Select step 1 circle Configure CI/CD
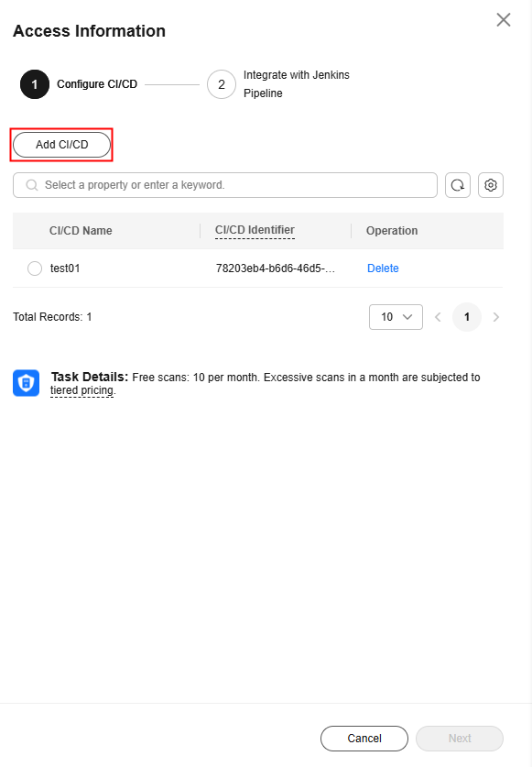This screenshot has height=767, width=532. point(34,84)
